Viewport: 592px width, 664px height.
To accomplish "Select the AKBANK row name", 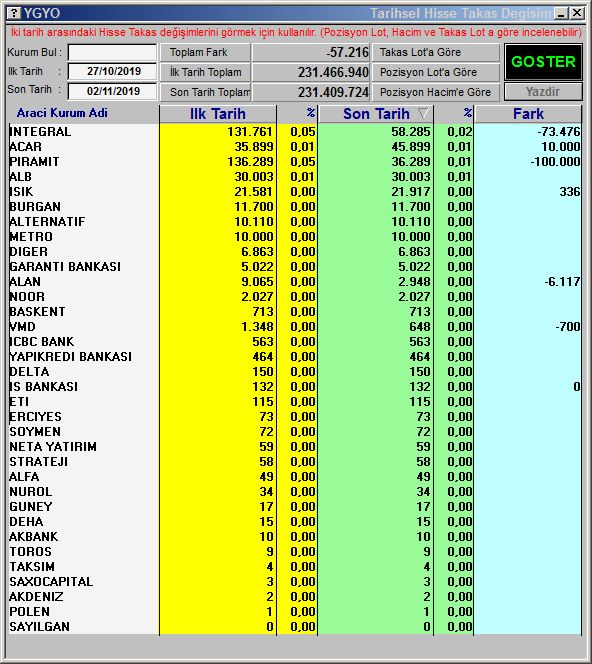I will [x=33, y=537].
